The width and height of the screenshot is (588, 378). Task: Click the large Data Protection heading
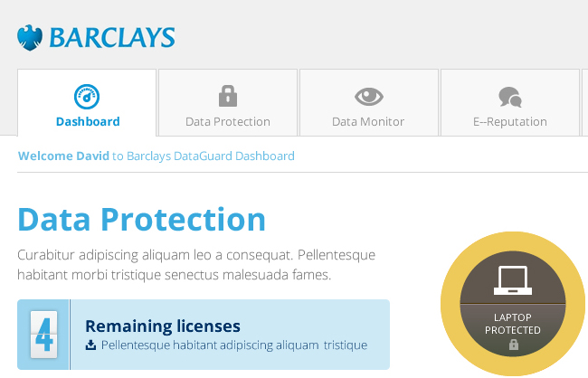[x=141, y=219]
